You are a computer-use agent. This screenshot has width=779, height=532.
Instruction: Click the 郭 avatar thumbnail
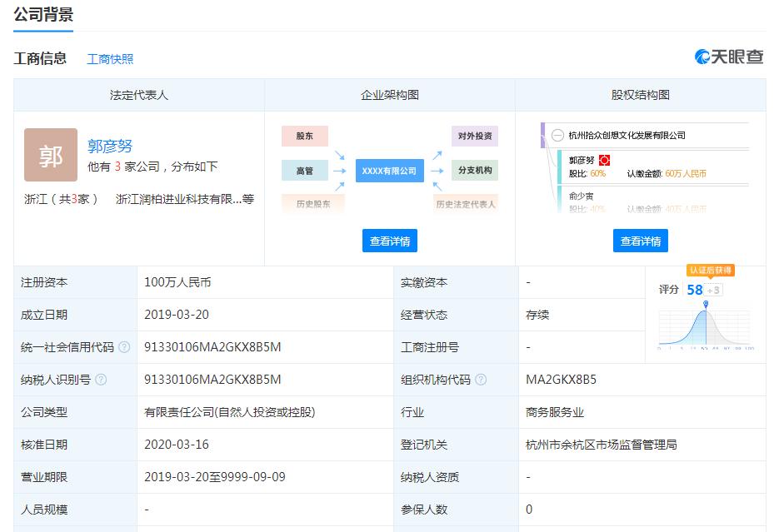pyautogui.click(x=51, y=155)
